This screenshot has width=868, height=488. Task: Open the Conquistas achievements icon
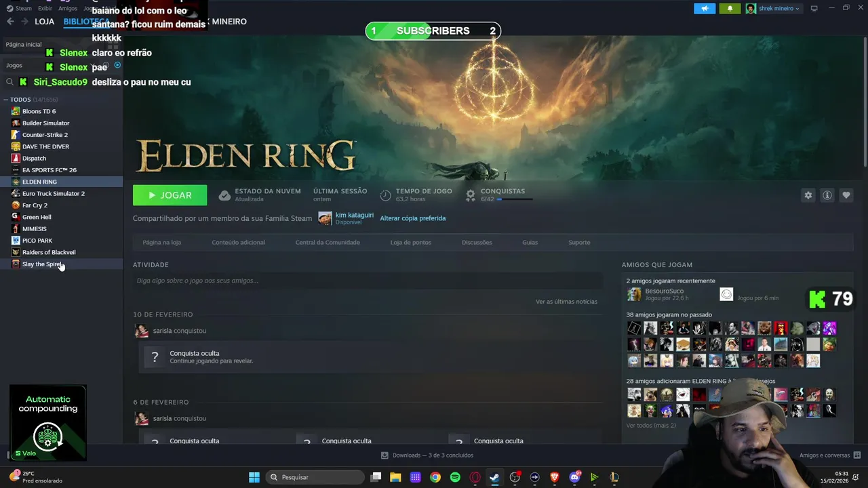[x=470, y=195]
